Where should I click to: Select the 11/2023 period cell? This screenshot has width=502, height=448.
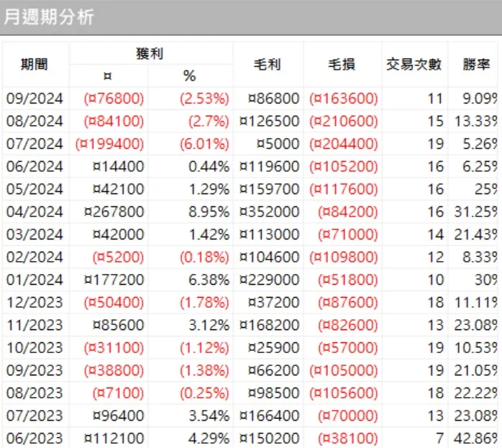pyautogui.click(x=35, y=325)
